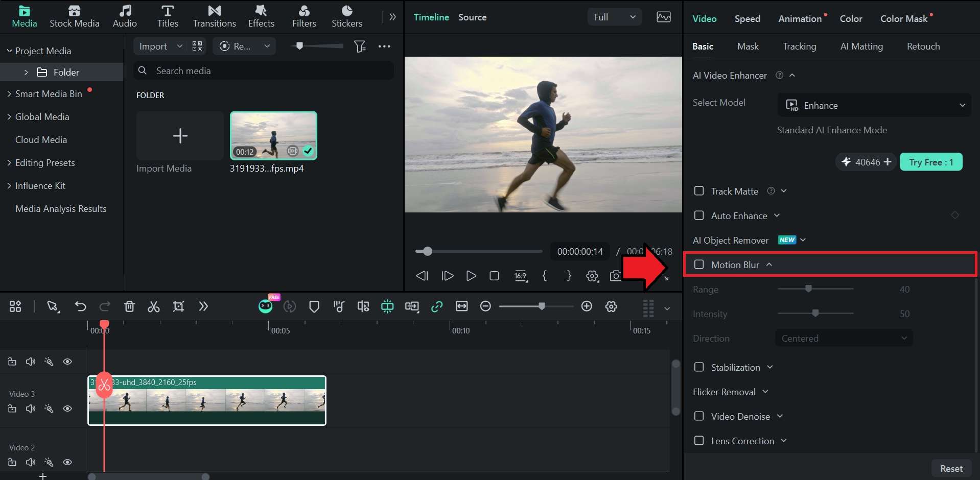Click the stop button in preview
Screen dimensions: 980x480
click(x=494, y=276)
